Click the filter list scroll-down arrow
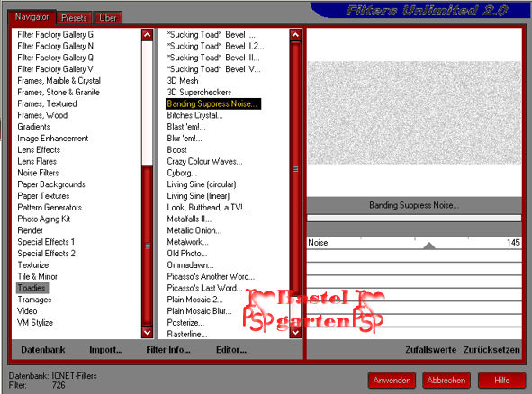532x394 pixels. (295, 332)
